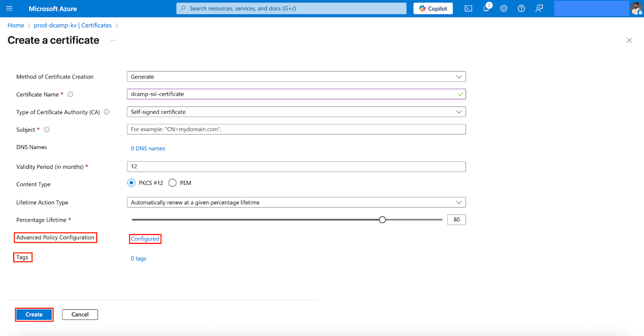Click the info icon next to Subject

[47, 130]
